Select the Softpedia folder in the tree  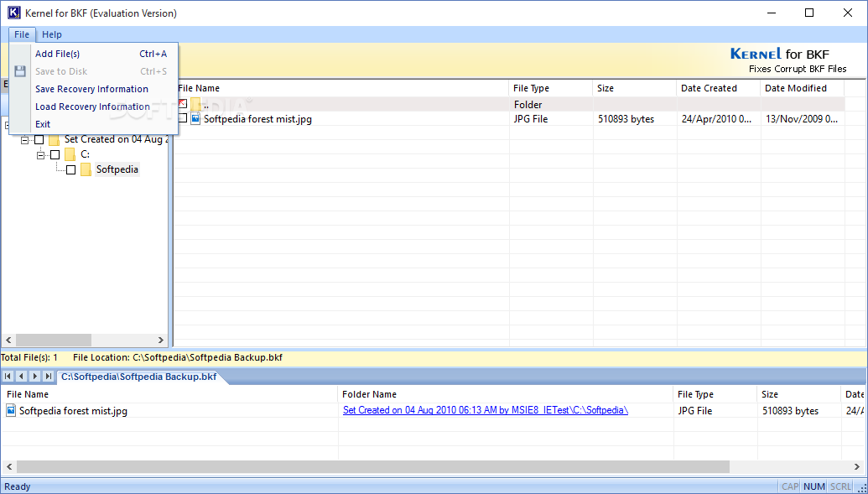tap(117, 169)
